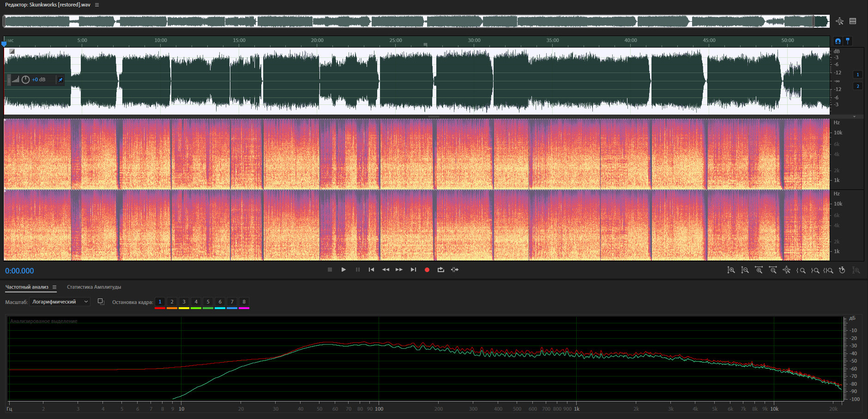The image size is (868, 419).
Task: Click the +0 dB gain knob
Action: pos(26,79)
